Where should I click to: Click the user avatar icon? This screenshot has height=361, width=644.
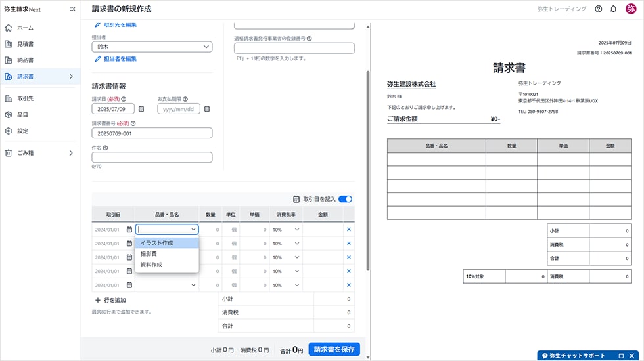tap(631, 9)
